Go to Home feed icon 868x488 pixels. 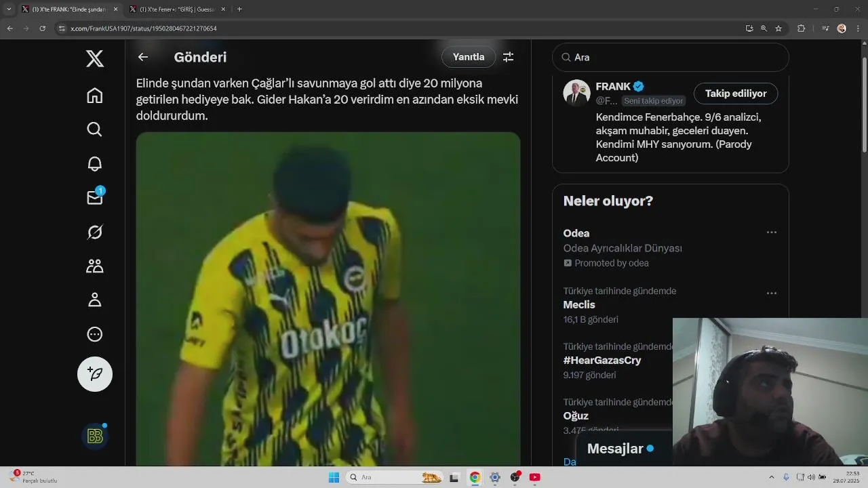[95, 96]
